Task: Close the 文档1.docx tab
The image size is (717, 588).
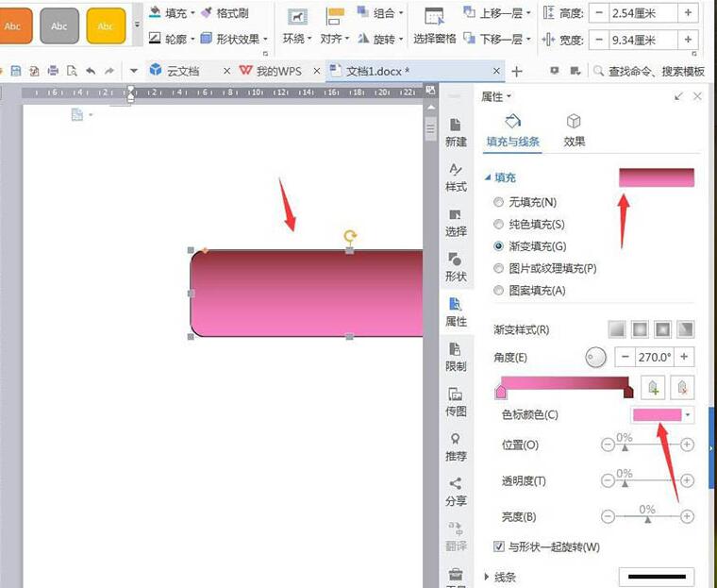Action: tap(496, 71)
